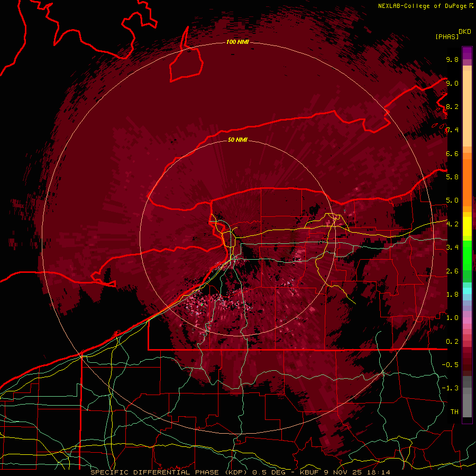Click the NEXLAB-College of DuPage credit text
Viewport: 476px width, 476px height.
[422, 6]
